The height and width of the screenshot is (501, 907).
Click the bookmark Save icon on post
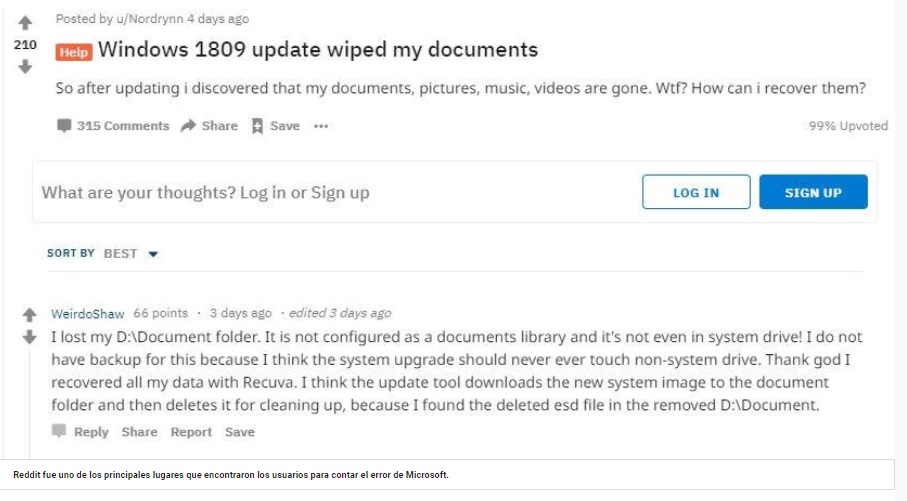click(x=257, y=126)
